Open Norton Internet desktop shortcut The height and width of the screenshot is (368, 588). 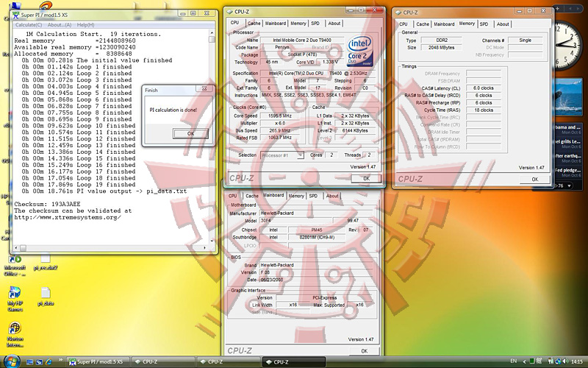(15, 335)
